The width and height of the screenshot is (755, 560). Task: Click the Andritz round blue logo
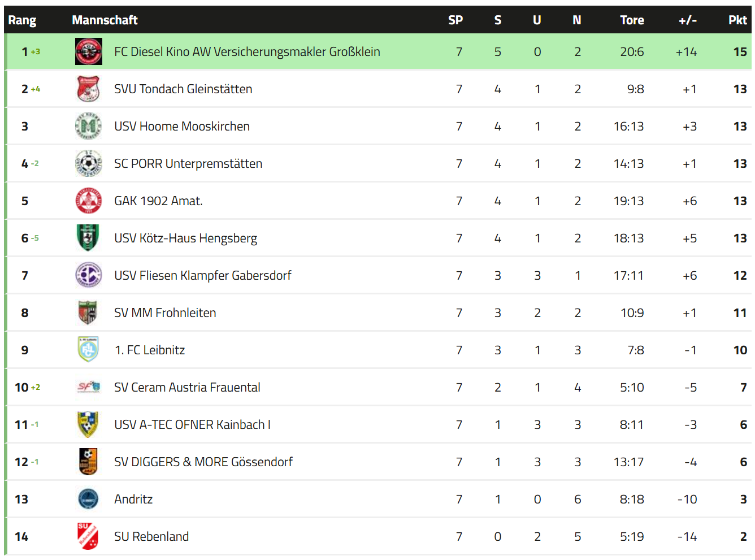coord(88,499)
